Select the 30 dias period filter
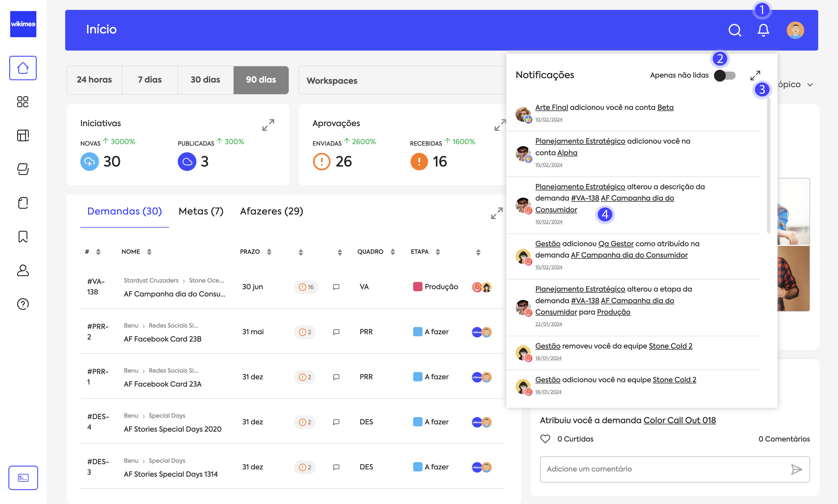This screenshot has width=838, height=504. tap(205, 80)
